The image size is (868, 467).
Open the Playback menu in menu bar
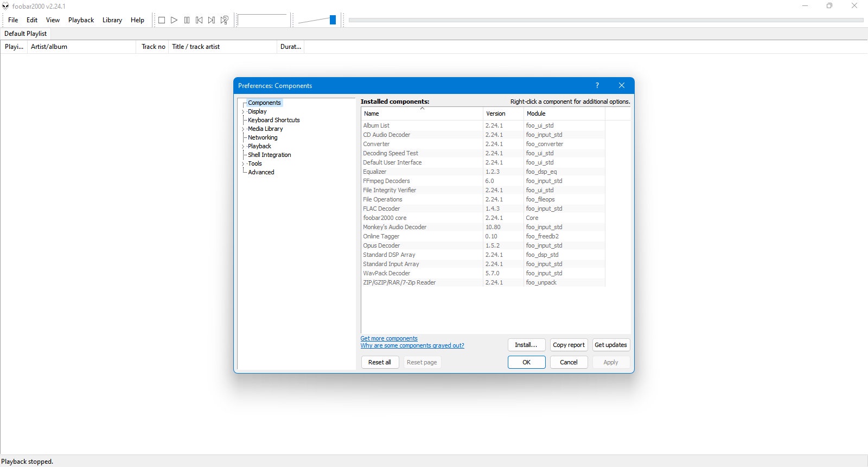click(x=81, y=20)
